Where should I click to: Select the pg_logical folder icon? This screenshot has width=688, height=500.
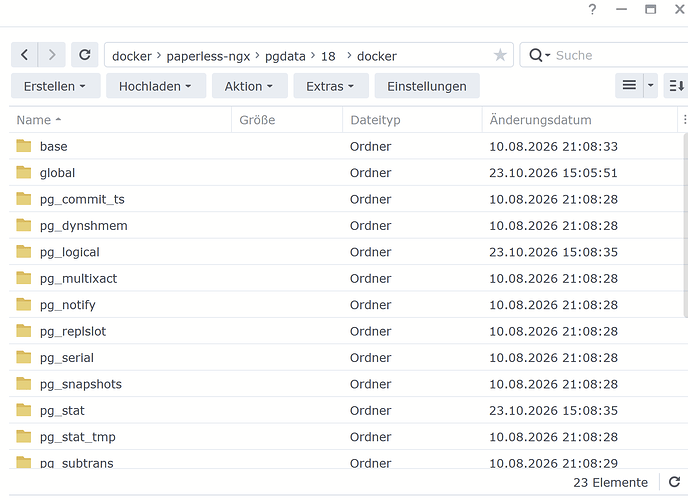click(24, 251)
